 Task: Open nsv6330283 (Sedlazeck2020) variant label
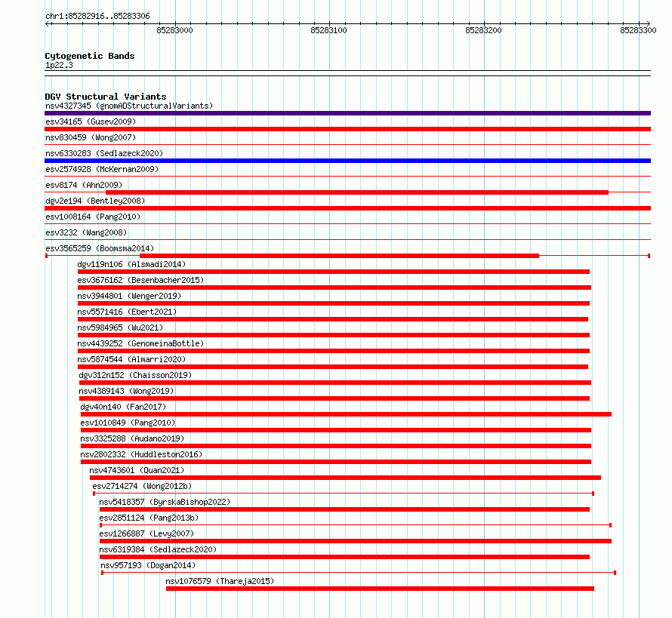104,153
